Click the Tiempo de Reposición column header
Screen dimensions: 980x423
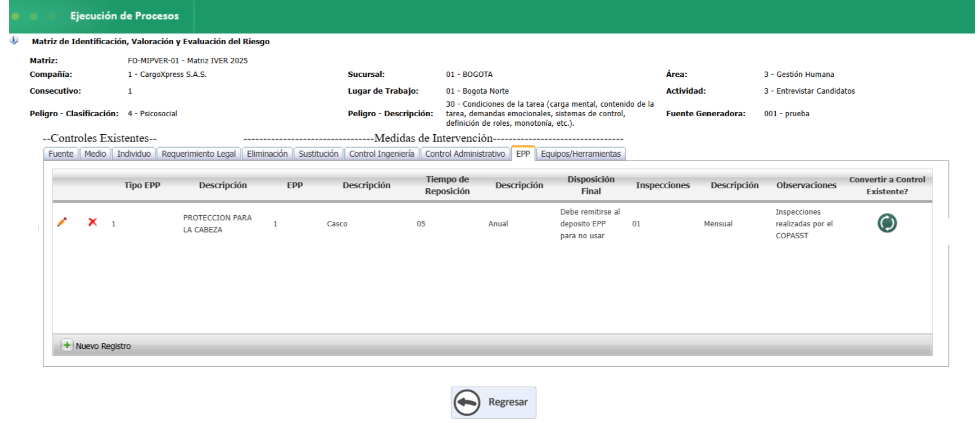448,185
